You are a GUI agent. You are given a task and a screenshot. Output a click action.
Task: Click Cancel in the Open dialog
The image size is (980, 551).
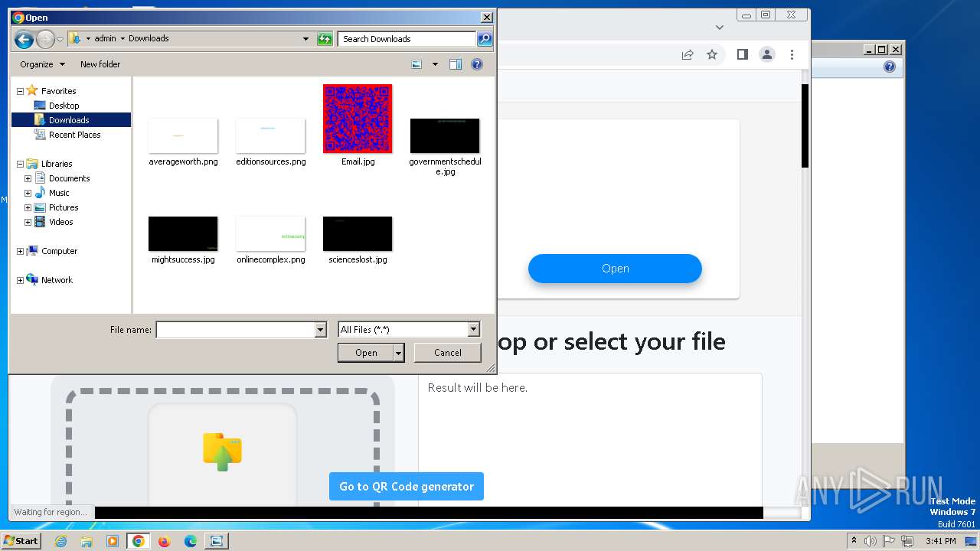point(448,353)
